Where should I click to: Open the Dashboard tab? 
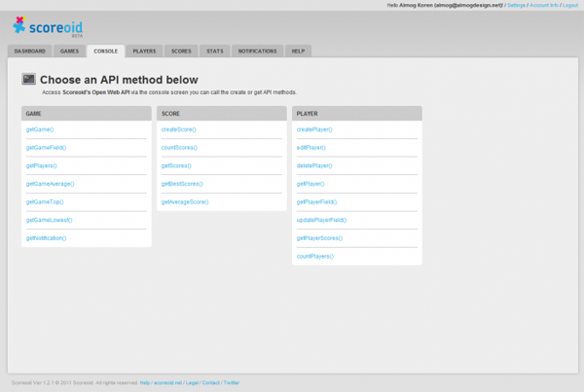pyautogui.click(x=30, y=51)
